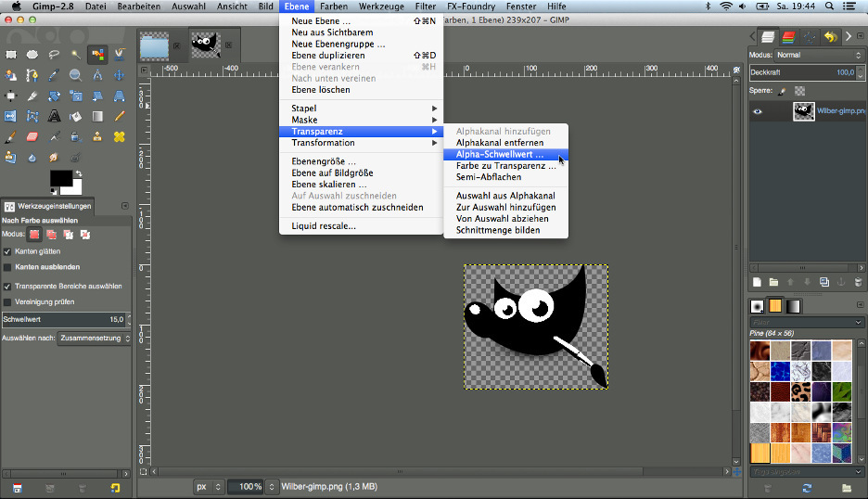868x499 pixels.
Task: Select the Flip tool
Action: pyautogui.click(x=10, y=116)
